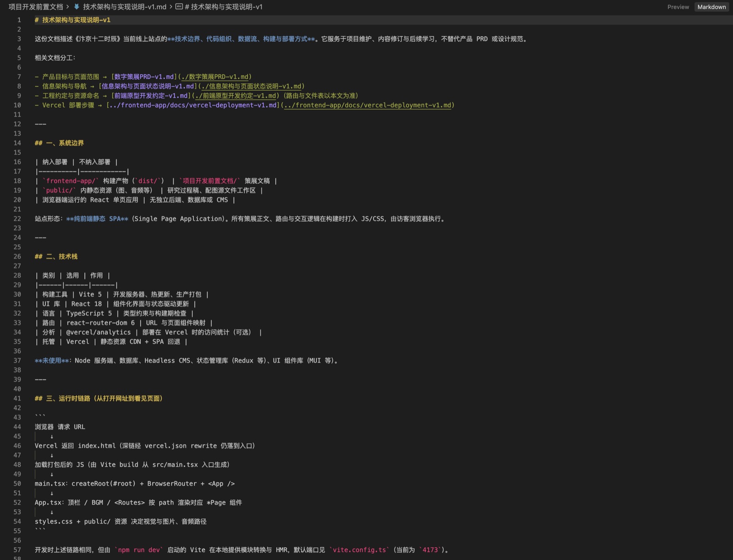The width and height of the screenshot is (733, 560).
Task: Select the Markdown mode toggle
Action: point(711,7)
